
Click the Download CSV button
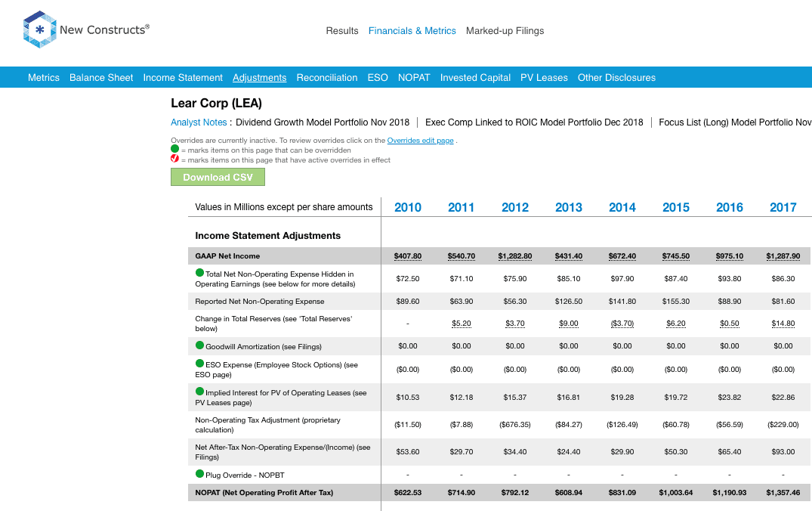(x=218, y=177)
